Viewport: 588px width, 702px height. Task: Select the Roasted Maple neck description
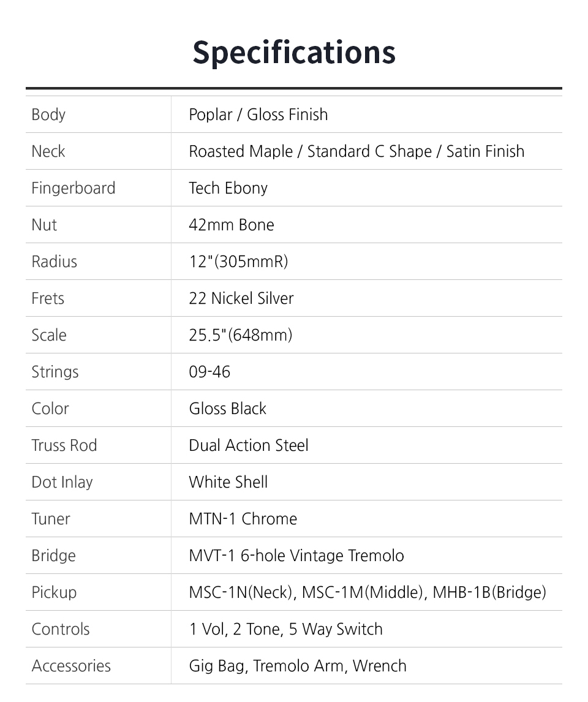point(356,151)
